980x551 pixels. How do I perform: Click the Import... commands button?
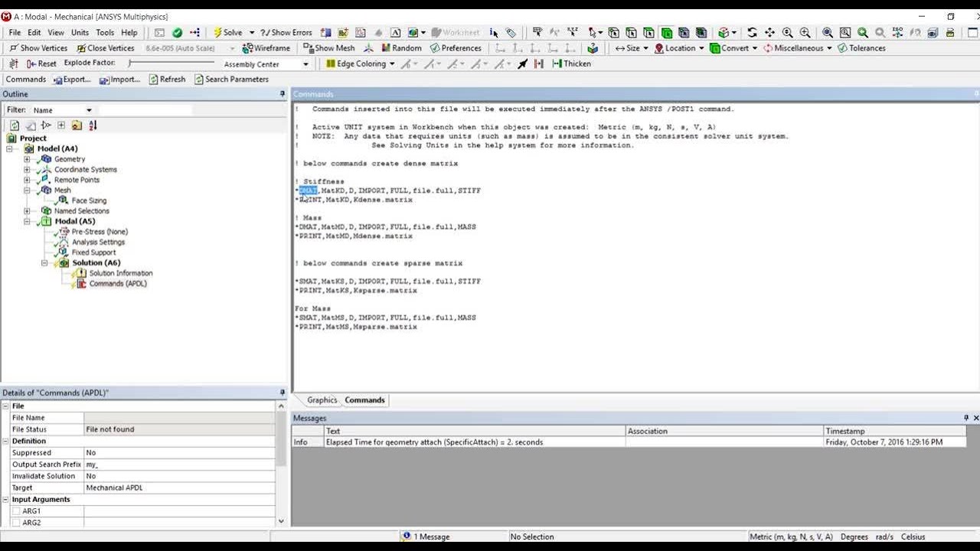click(119, 80)
